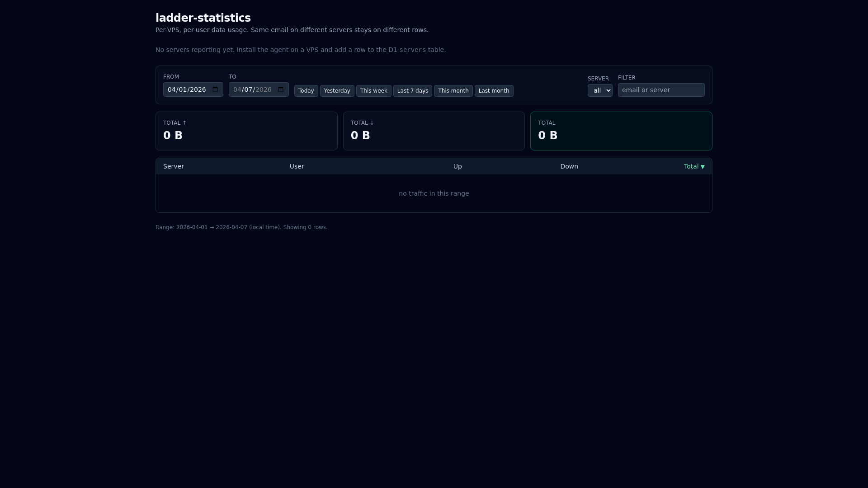Sort table by Server column
Viewport: 868px width, 488px height.
[x=174, y=166]
